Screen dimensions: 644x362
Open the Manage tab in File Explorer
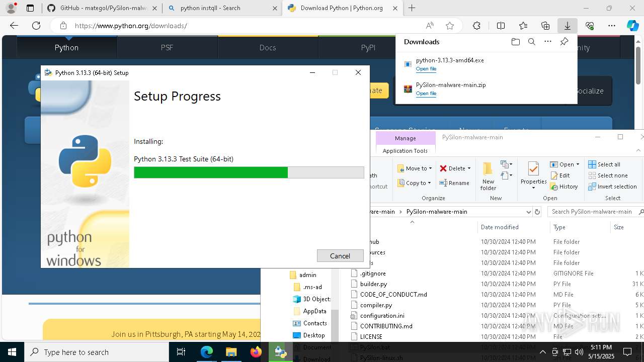click(x=405, y=138)
